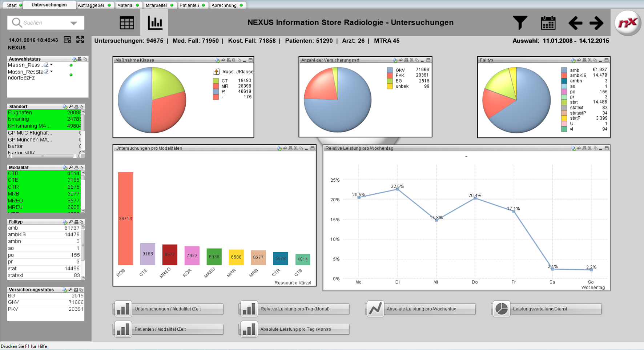The height and width of the screenshot is (350, 644).
Task: Click the Di 22,6% data point
Action: [x=397, y=189]
